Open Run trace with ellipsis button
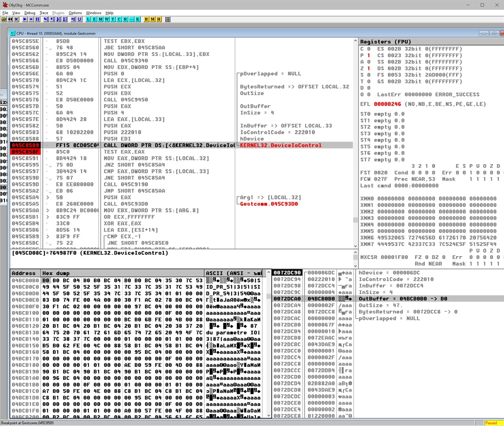 pos(132,19)
